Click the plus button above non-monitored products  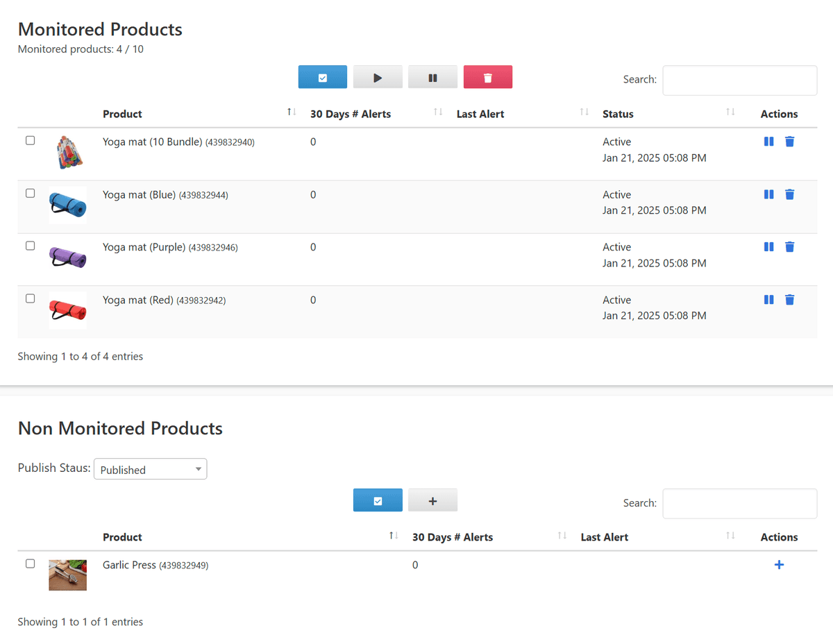coord(432,500)
